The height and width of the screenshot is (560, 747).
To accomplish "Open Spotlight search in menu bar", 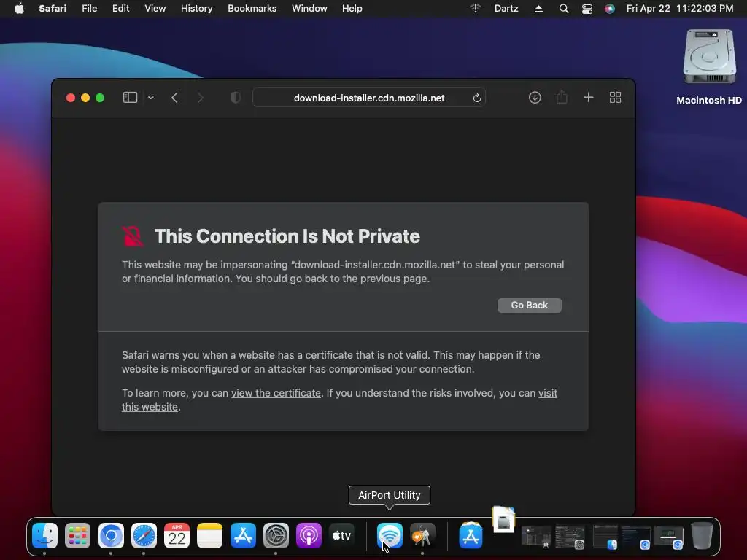I will [x=564, y=9].
